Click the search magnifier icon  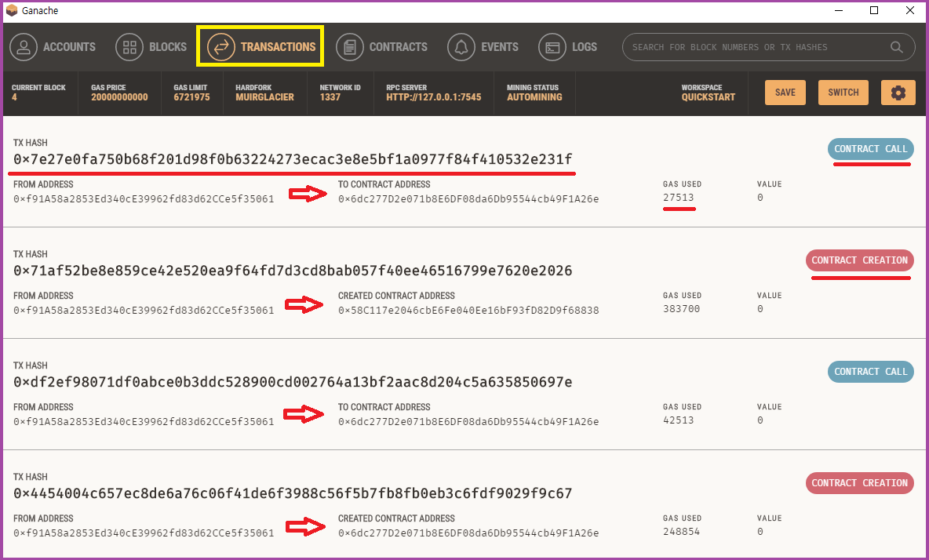coord(896,47)
